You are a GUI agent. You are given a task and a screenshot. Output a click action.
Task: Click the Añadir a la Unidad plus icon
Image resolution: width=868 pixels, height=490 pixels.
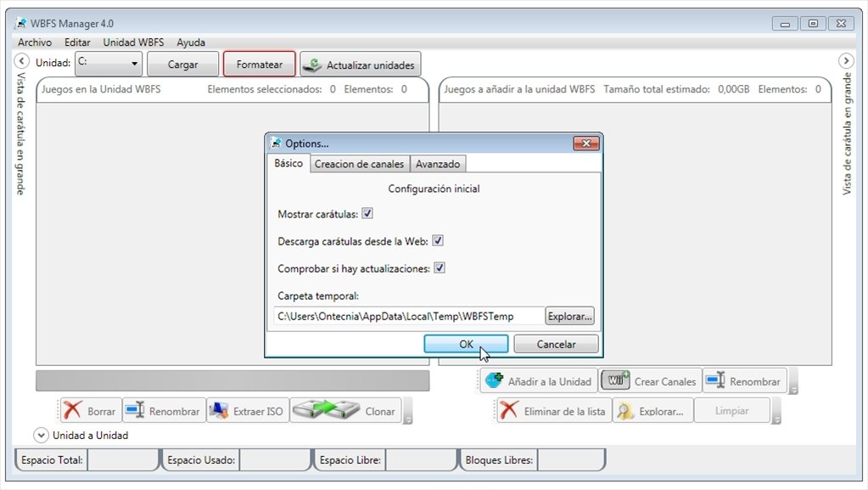point(494,380)
